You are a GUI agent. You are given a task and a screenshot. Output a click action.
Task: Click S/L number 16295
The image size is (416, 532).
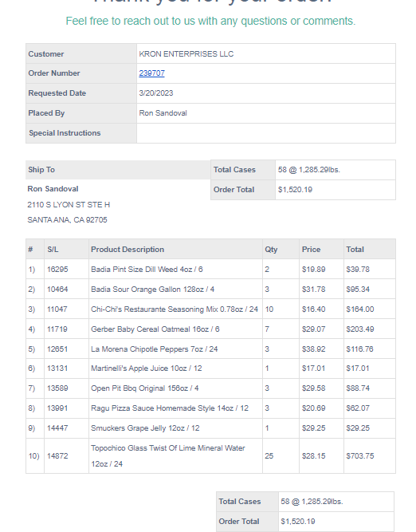57,270
